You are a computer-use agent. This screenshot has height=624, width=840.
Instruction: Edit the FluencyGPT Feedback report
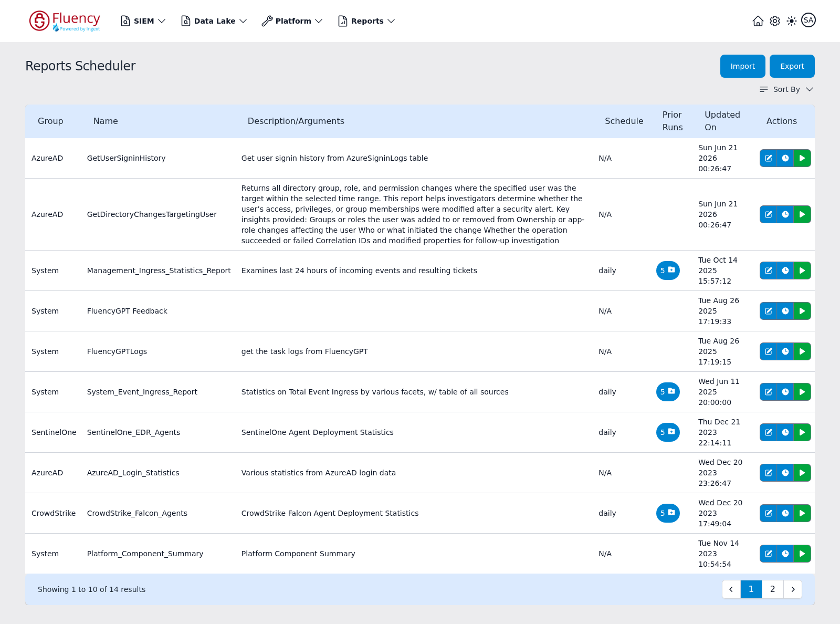tap(769, 311)
